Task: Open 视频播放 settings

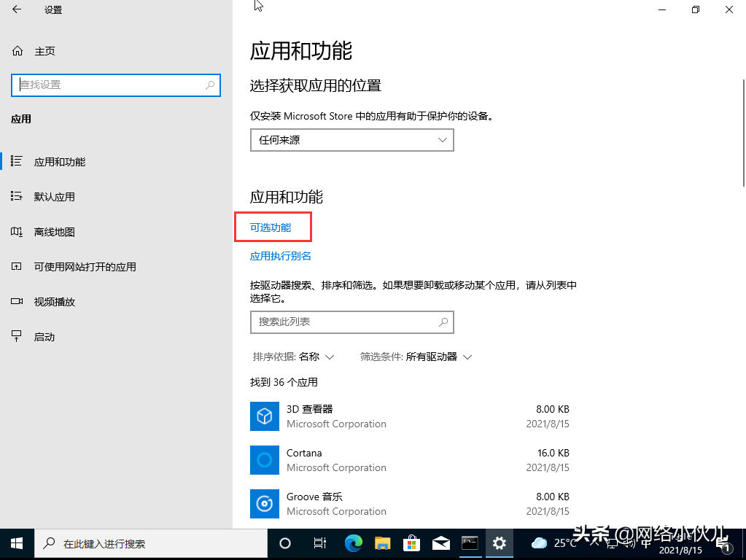Action: pyautogui.click(x=55, y=301)
